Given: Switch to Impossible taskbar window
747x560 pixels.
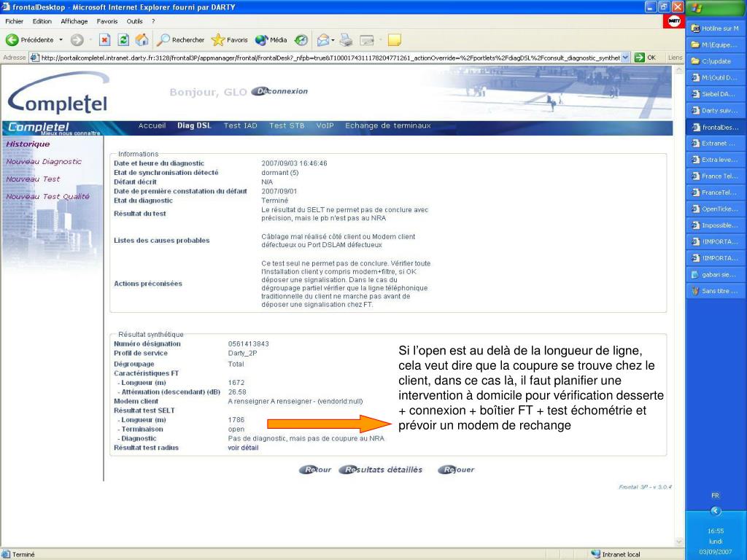Looking at the screenshot, I should point(716,225).
